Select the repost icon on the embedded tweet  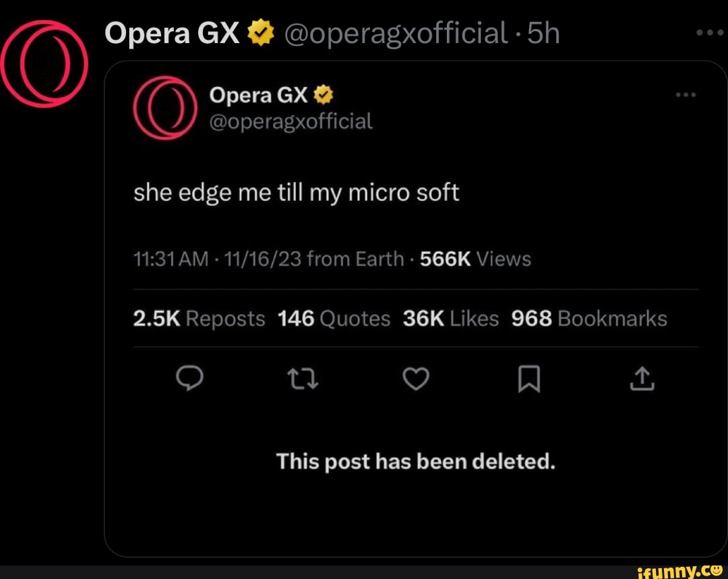click(303, 379)
